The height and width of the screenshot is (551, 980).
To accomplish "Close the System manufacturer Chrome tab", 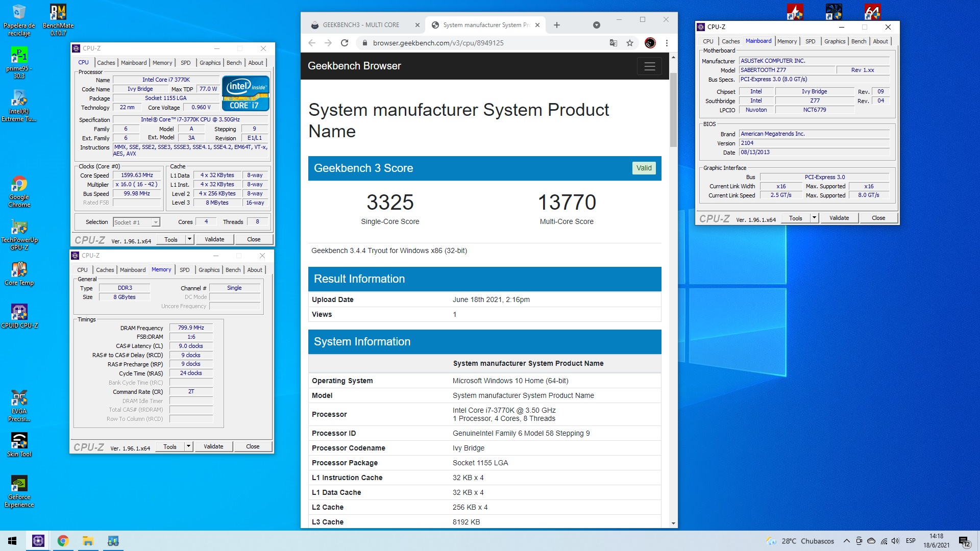I will pos(537,25).
